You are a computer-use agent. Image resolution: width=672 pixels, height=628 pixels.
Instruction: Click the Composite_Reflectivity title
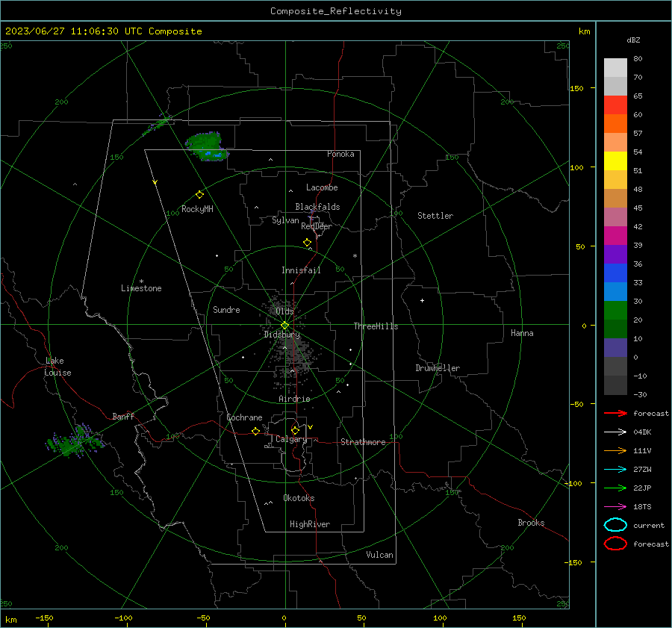[x=336, y=11]
